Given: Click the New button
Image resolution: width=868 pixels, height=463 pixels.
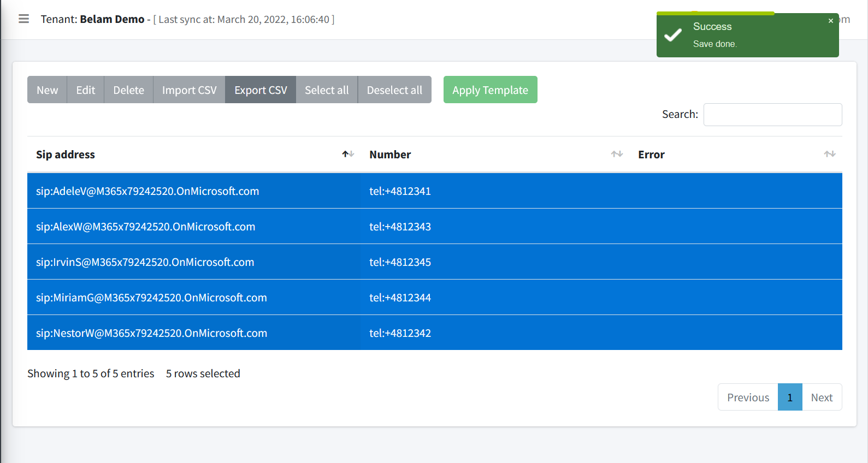Looking at the screenshot, I should [x=47, y=90].
